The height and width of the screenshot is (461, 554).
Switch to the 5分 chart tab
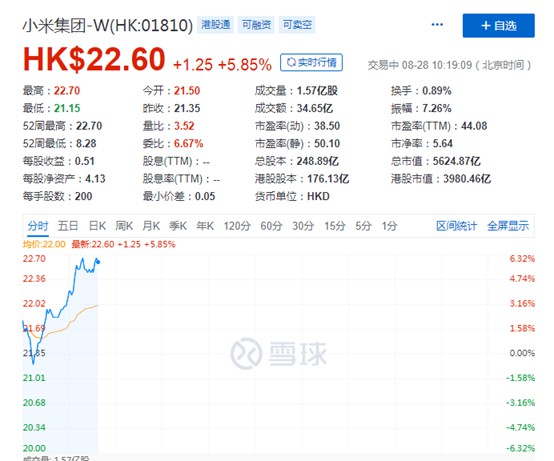pyautogui.click(x=364, y=226)
